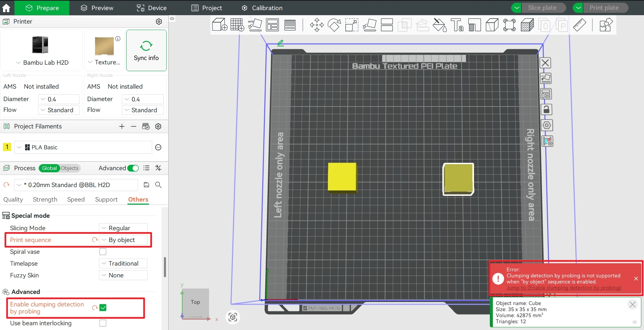Image resolution: width=644 pixels, height=330 pixels.
Task: Enable the Spiral vase checkbox
Action: pyautogui.click(x=103, y=252)
